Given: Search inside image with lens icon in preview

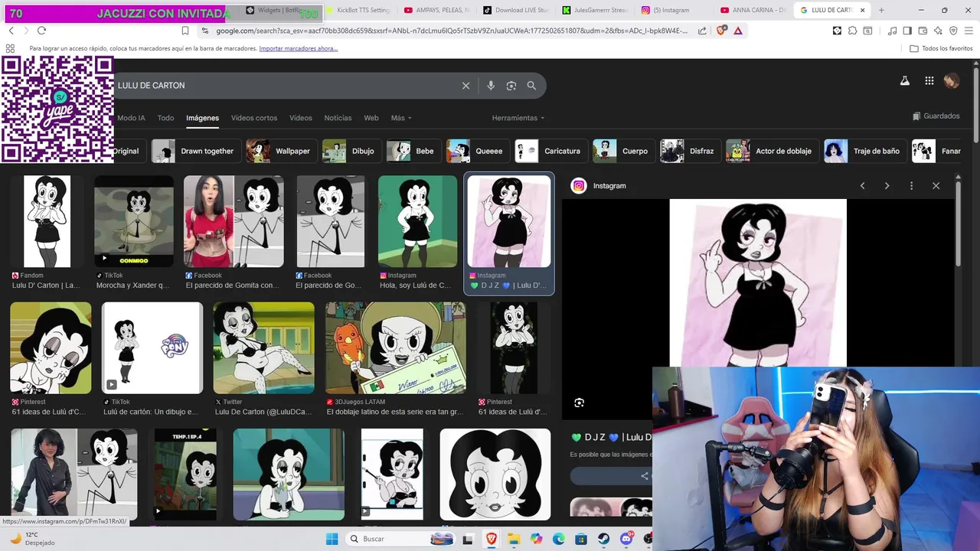Looking at the screenshot, I should tap(579, 403).
